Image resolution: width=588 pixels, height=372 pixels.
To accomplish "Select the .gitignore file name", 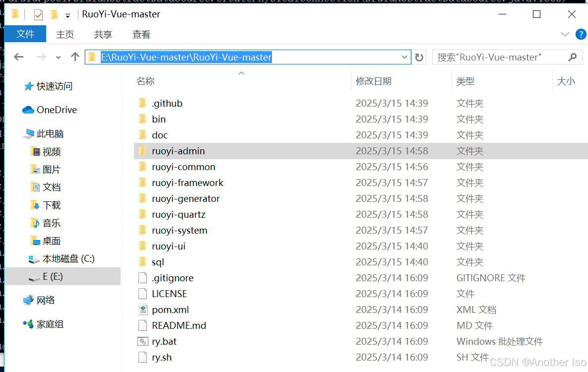I will (173, 278).
